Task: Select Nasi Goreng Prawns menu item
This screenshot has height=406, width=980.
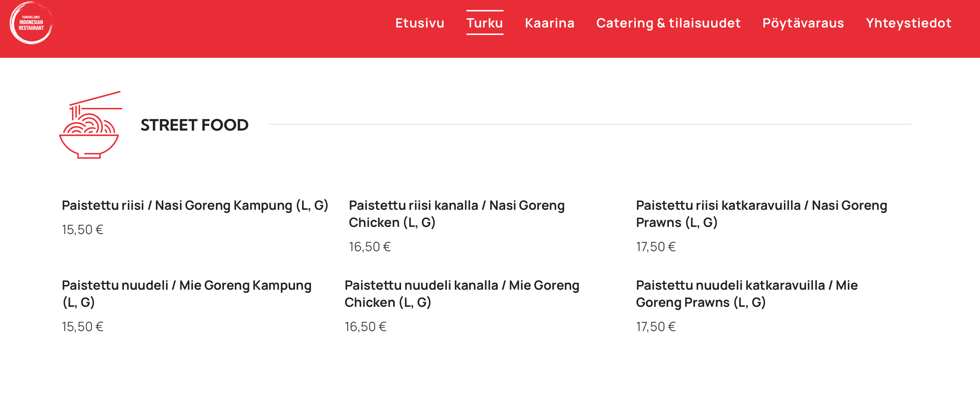Action: (x=761, y=214)
